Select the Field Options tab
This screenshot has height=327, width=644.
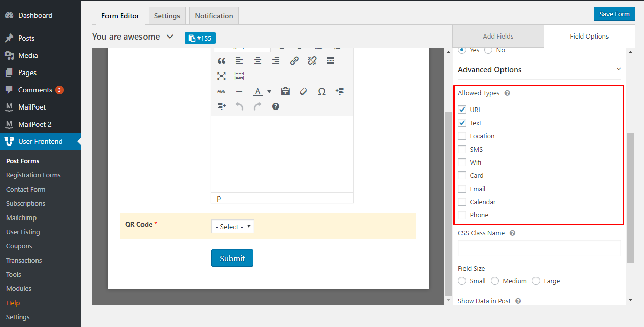589,36
